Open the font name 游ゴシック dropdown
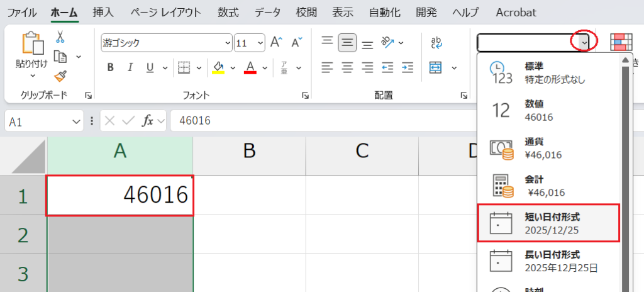The height and width of the screenshot is (292, 644). [x=228, y=43]
